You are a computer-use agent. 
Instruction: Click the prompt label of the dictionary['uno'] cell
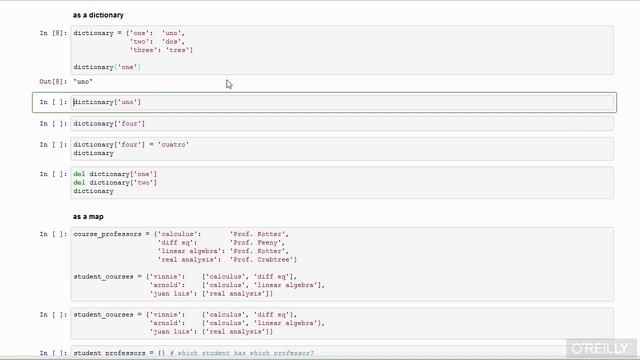53,102
